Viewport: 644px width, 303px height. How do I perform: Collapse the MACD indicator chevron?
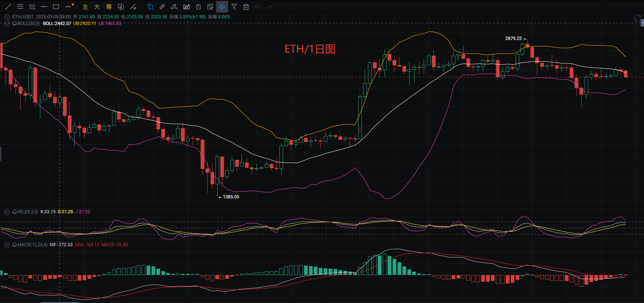pos(7,245)
